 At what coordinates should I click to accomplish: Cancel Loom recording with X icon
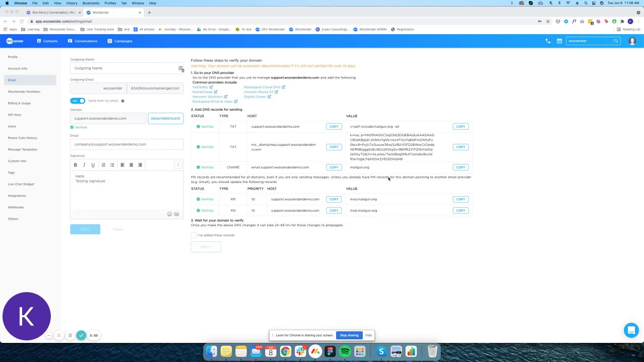(59, 335)
